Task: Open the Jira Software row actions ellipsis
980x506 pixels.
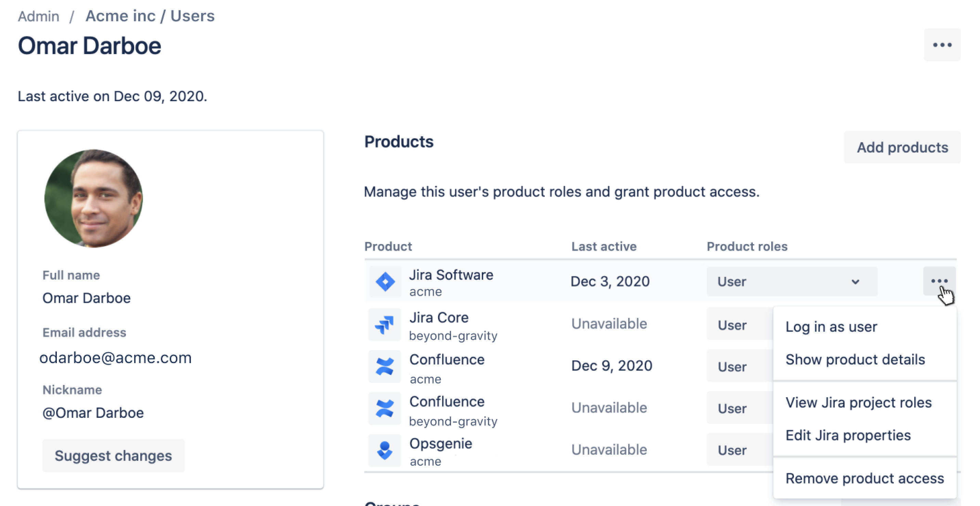Action: pyautogui.click(x=939, y=281)
